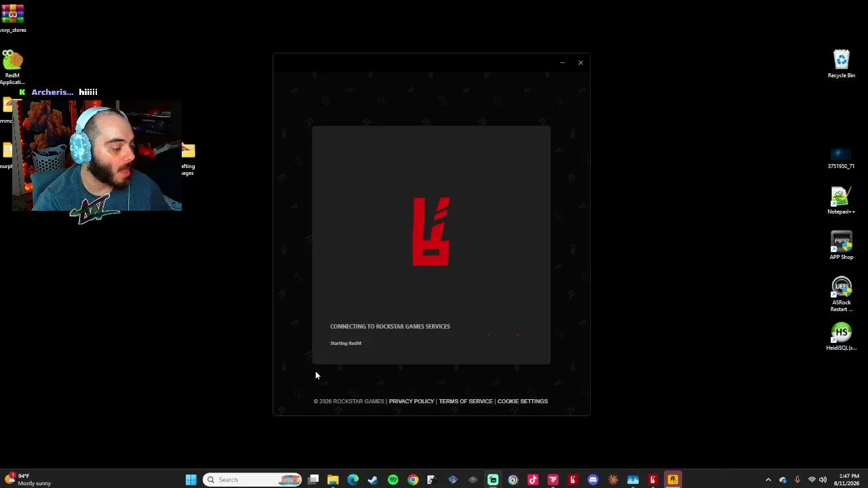
Task: Select the Recycle Bin desktop icon
Action: (x=841, y=64)
